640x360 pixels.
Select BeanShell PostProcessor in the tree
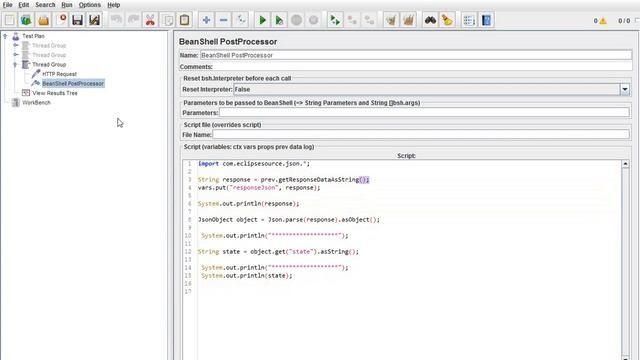[x=73, y=83]
